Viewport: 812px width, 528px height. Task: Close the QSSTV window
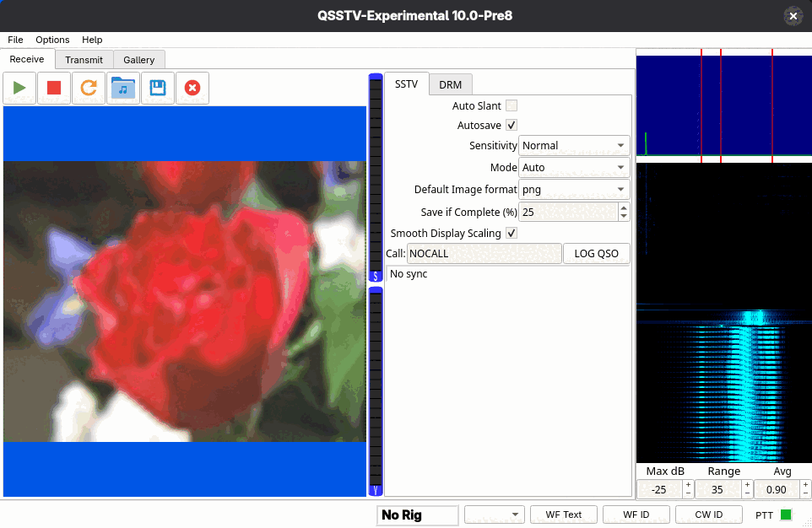793,16
